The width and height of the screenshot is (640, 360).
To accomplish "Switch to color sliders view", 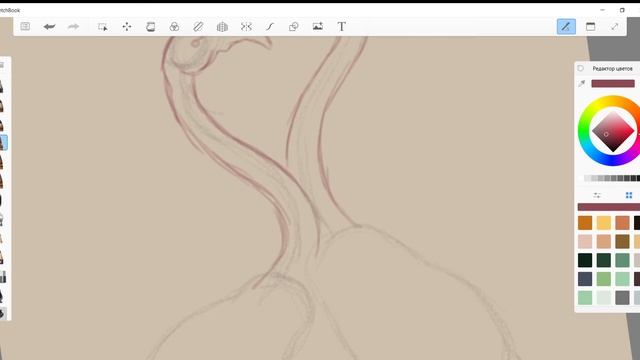I will click(597, 196).
